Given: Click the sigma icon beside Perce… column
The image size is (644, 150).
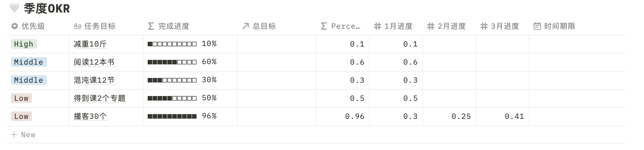Looking at the screenshot, I should coord(324,26).
